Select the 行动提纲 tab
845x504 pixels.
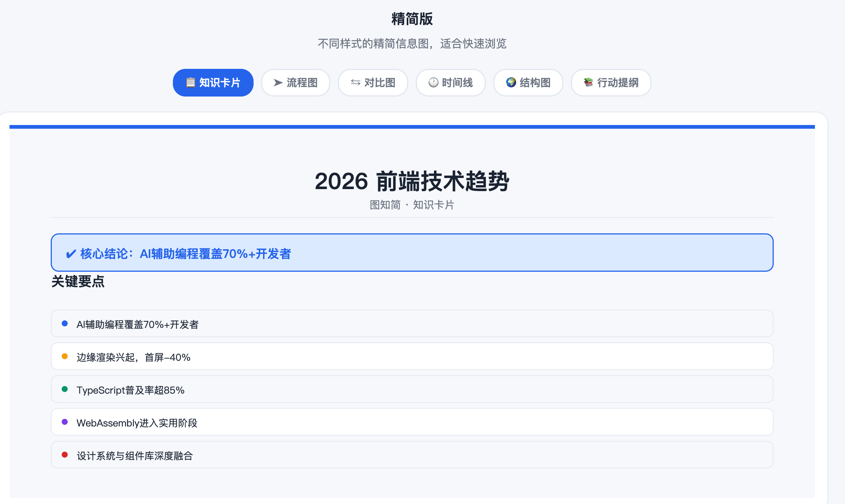pos(611,83)
